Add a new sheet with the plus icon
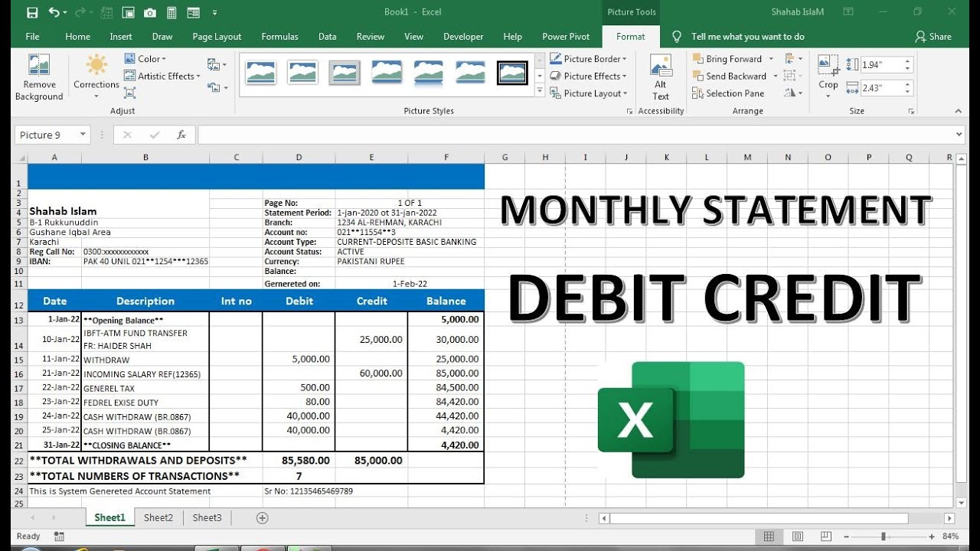Image resolution: width=980 pixels, height=551 pixels. [x=263, y=518]
